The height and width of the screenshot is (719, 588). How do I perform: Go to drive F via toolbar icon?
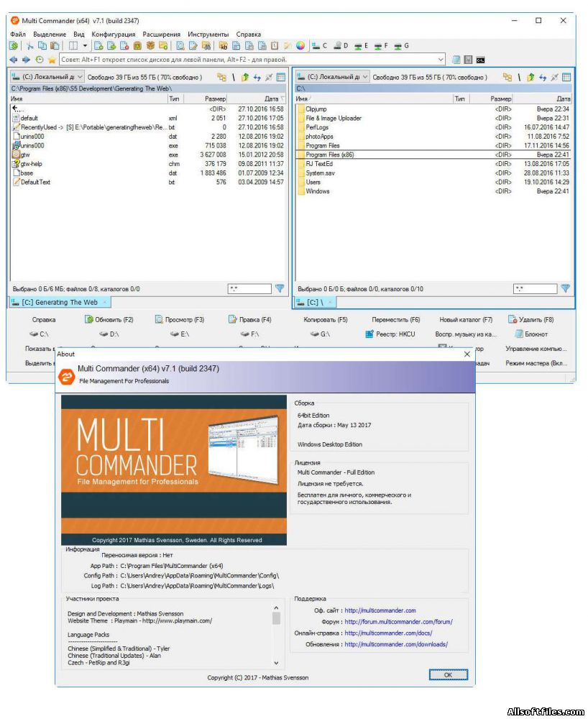[381, 46]
